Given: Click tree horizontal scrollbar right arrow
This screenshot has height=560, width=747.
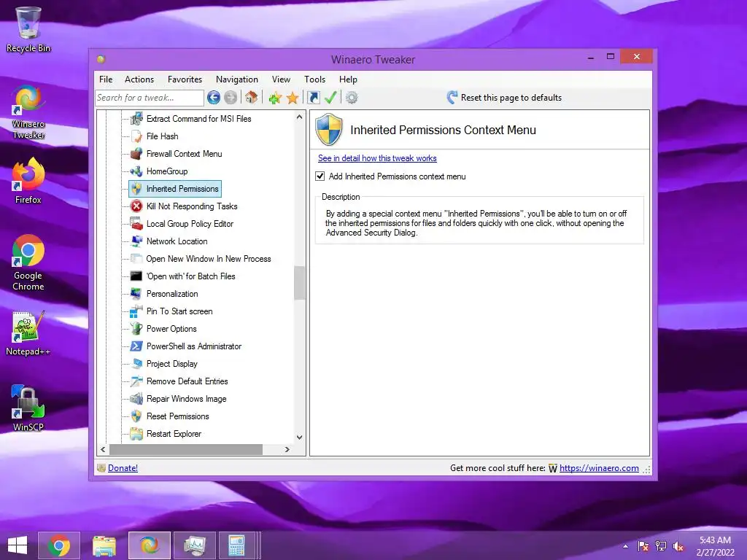Looking at the screenshot, I should pyautogui.click(x=287, y=449).
